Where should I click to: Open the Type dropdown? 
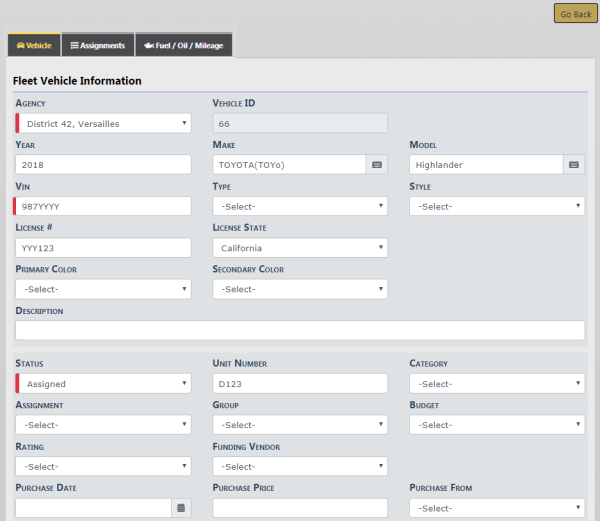click(x=300, y=206)
